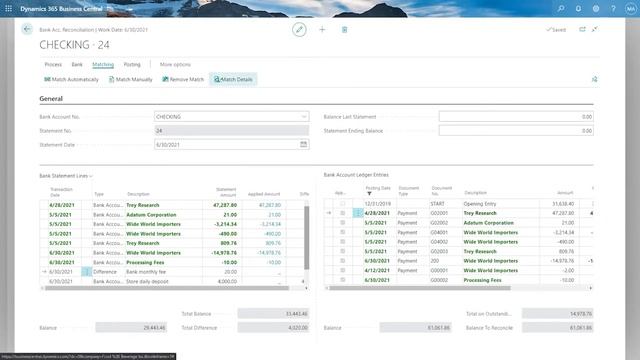Click Statement Ending Balance field
This screenshot has width=640, height=360.
point(516,131)
